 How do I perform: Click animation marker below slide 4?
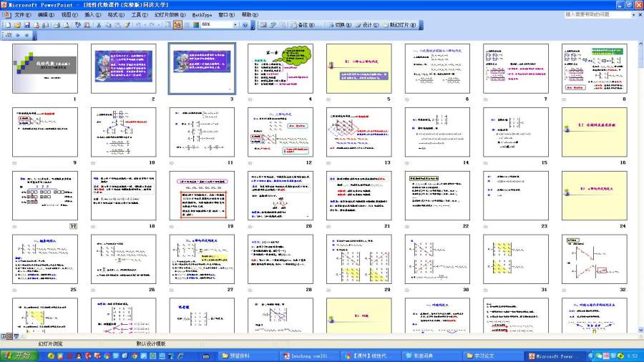[250, 99]
